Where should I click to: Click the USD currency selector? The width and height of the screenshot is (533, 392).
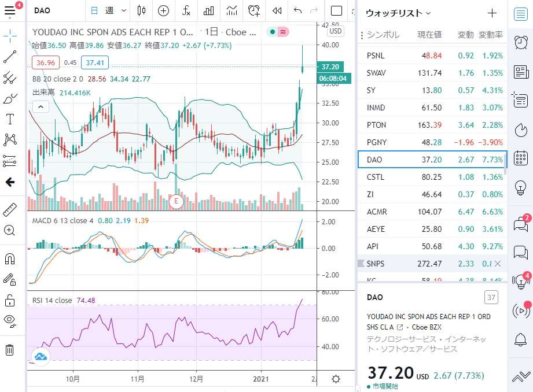click(336, 31)
